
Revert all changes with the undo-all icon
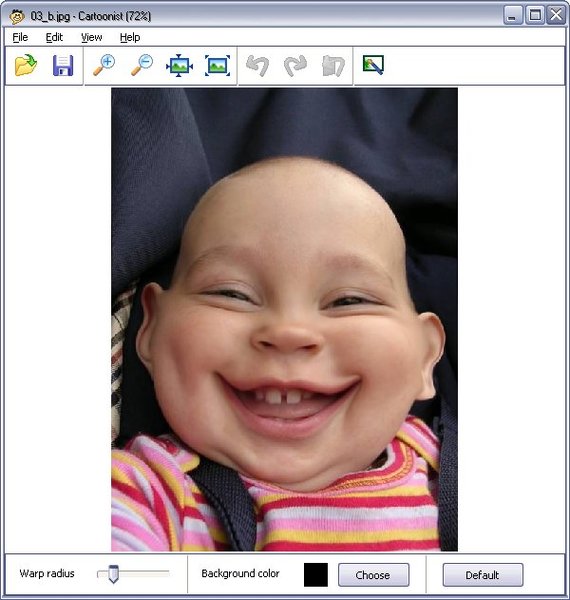point(333,65)
